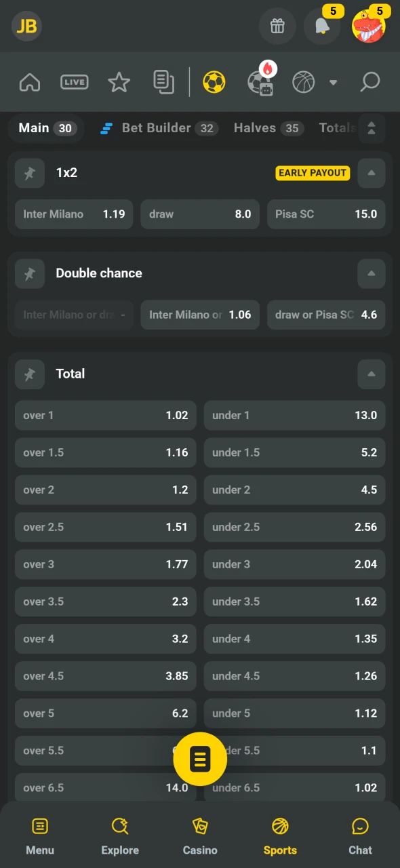This screenshot has width=400, height=868.
Task: Open search with the magnifier icon
Action: click(369, 82)
